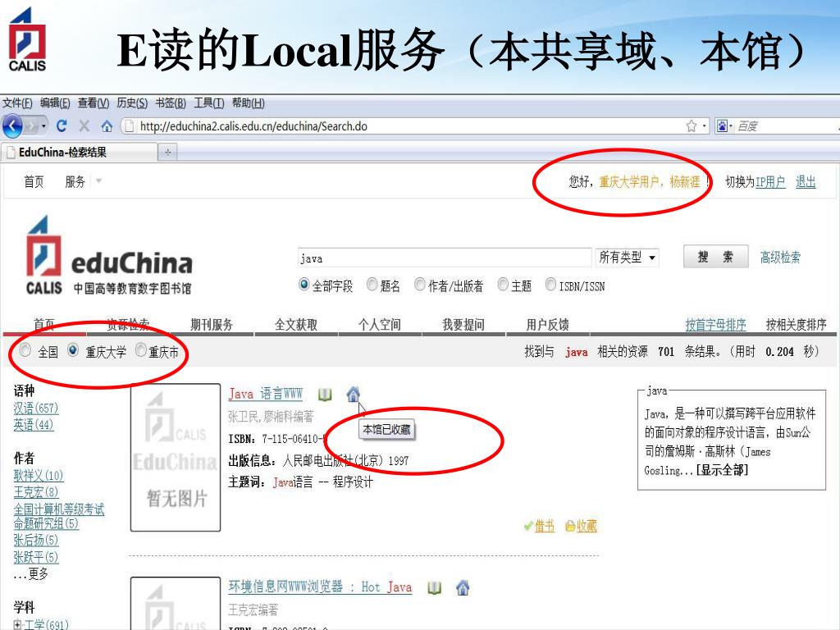Viewport: 840px width, 630px height.
Task: Click the browser forward arrow button
Action: coord(32,126)
